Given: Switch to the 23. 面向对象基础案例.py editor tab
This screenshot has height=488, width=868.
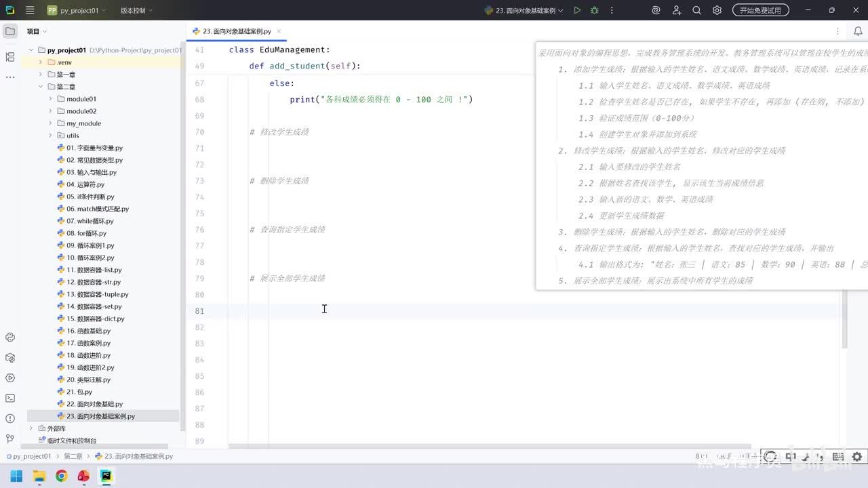Looking at the screenshot, I should (x=237, y=31).
